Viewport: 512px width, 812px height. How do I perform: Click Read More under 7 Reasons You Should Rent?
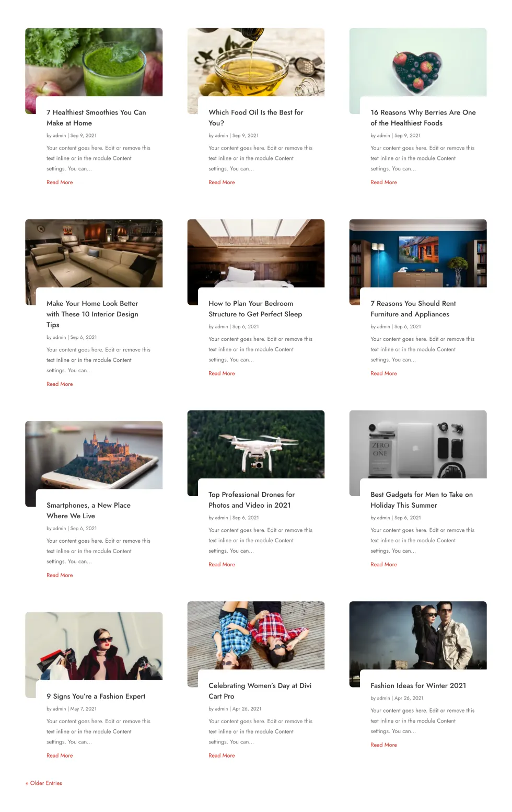pos(383,373)
